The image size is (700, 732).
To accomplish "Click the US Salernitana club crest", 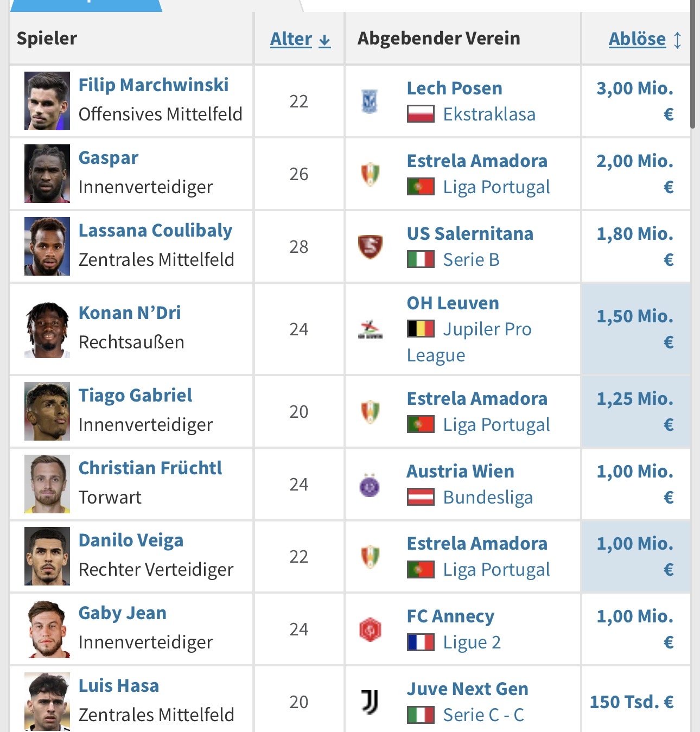I will coord(370,246).
